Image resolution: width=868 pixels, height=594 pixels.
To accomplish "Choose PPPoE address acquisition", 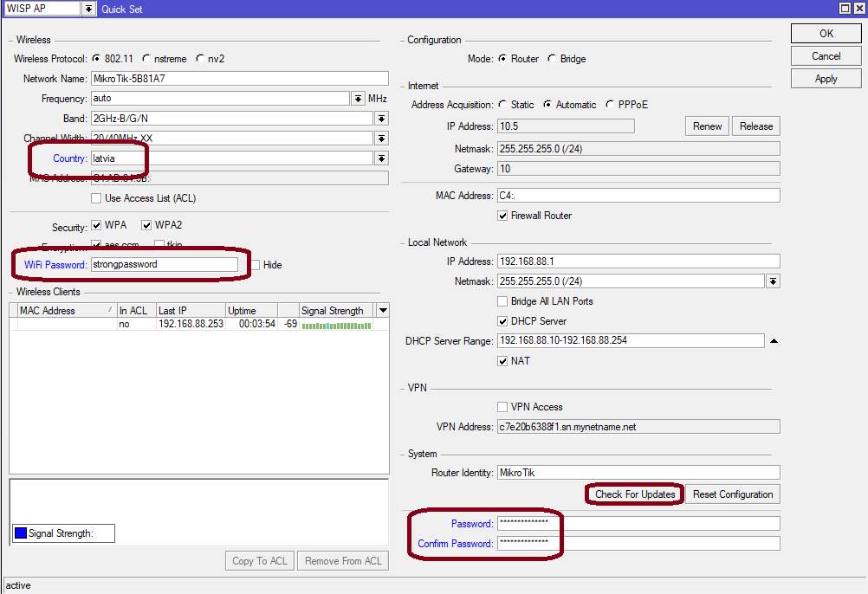I will tap(610, 105).
